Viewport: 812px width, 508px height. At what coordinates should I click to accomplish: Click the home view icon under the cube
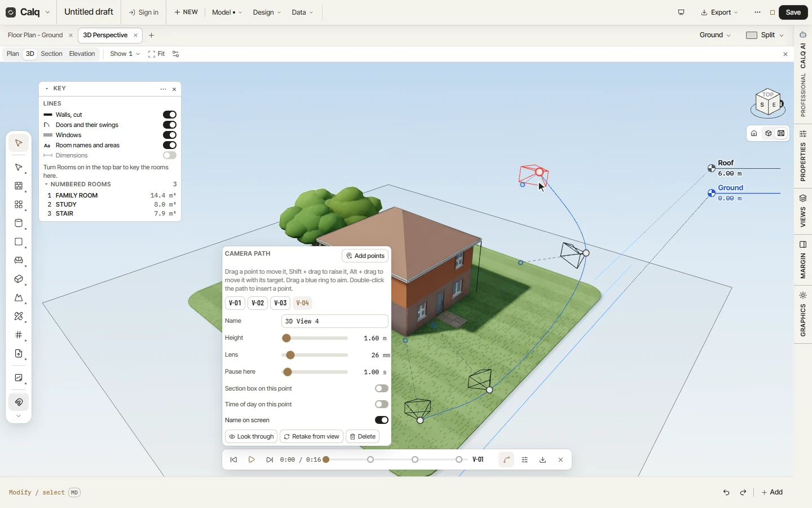click(754, 134)
